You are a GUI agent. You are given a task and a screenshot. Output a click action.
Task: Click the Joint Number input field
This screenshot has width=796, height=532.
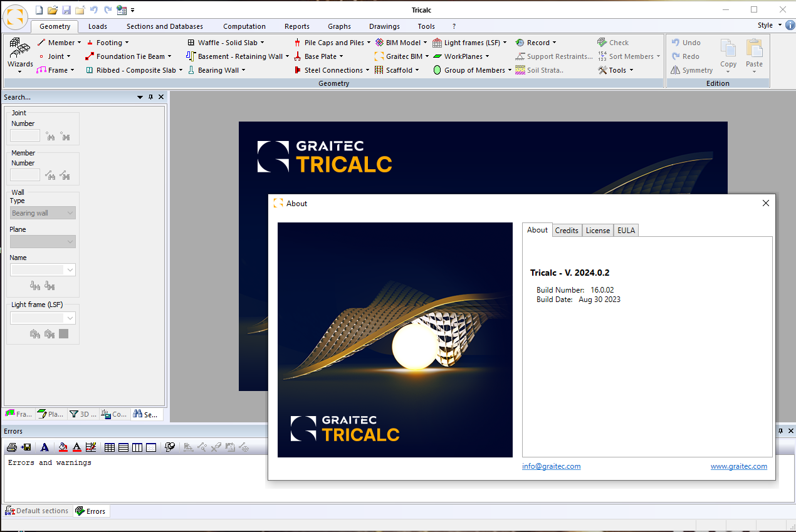click(25, 136)
